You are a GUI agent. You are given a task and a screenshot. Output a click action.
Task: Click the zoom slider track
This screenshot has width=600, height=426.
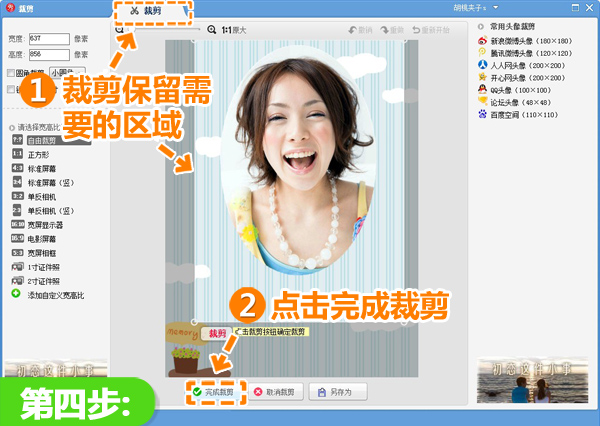point(165,29)
